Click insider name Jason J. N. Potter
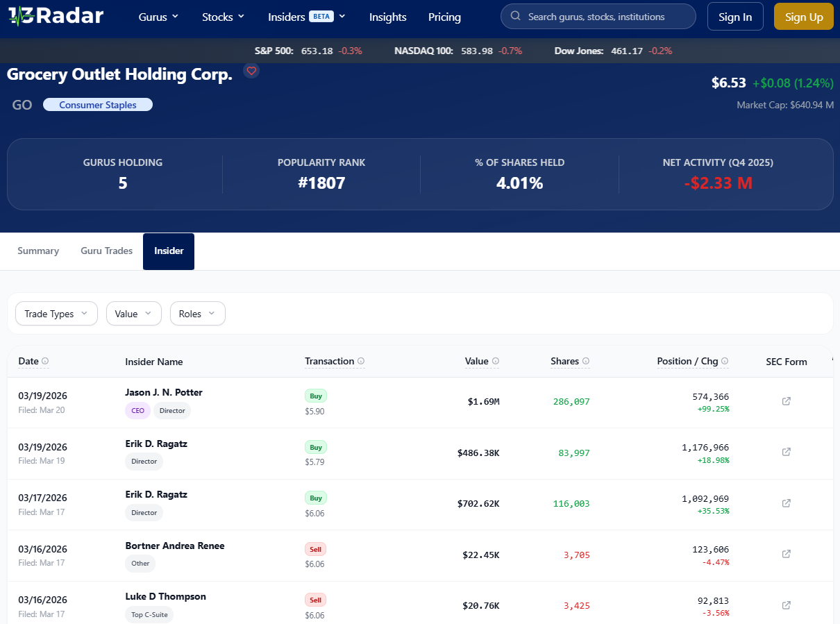The height and width of the screenshot is (624, 840). tap(164, 392)
